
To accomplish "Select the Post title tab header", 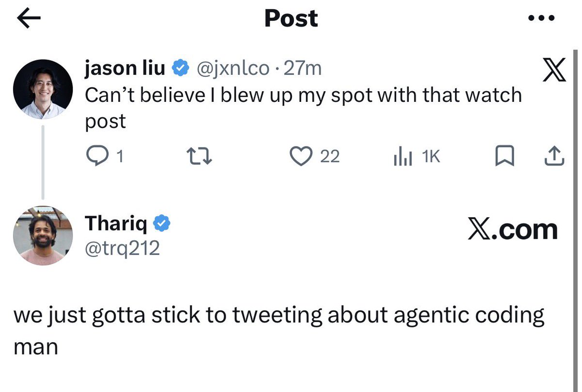I will 290,18.
